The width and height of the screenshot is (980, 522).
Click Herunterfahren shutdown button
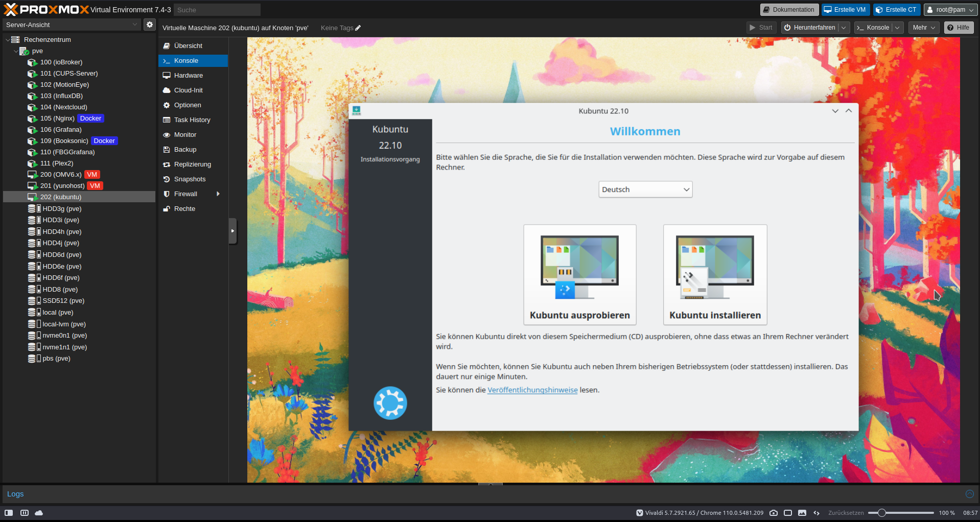(810, 28)
